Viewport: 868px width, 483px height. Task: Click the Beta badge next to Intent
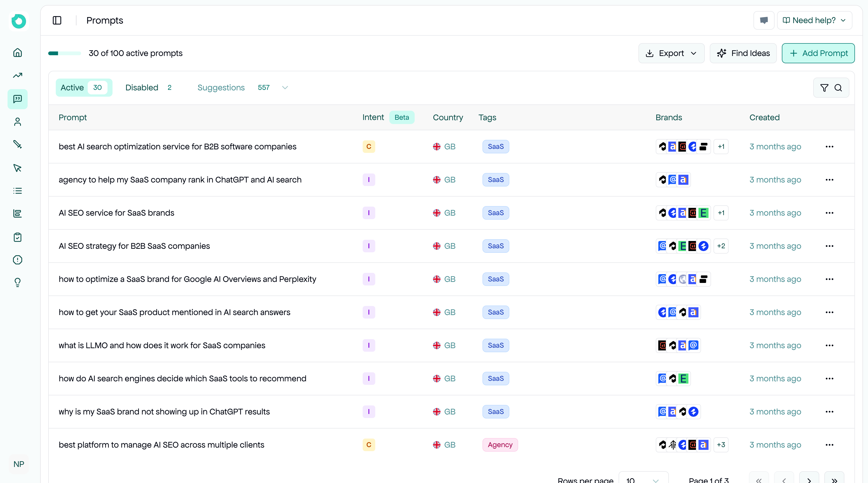pyautogui.click(x=402, y=117)
